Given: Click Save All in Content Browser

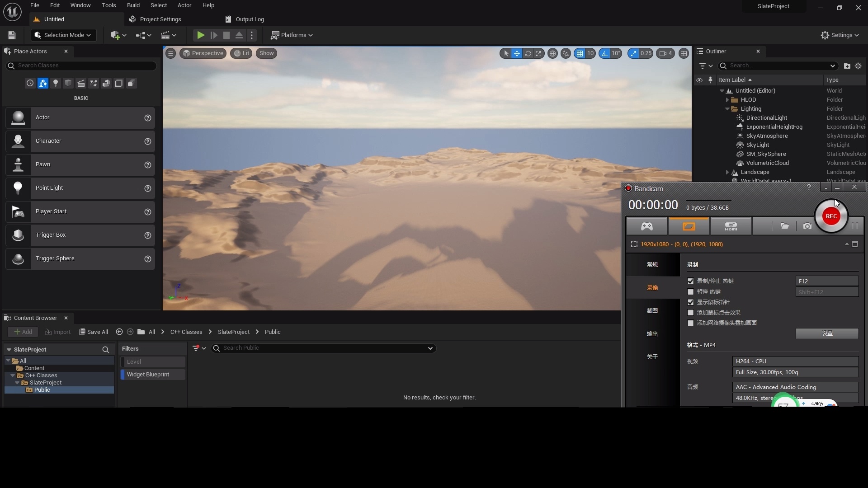Looking at the screenshot, I should [x=94, y=332].
